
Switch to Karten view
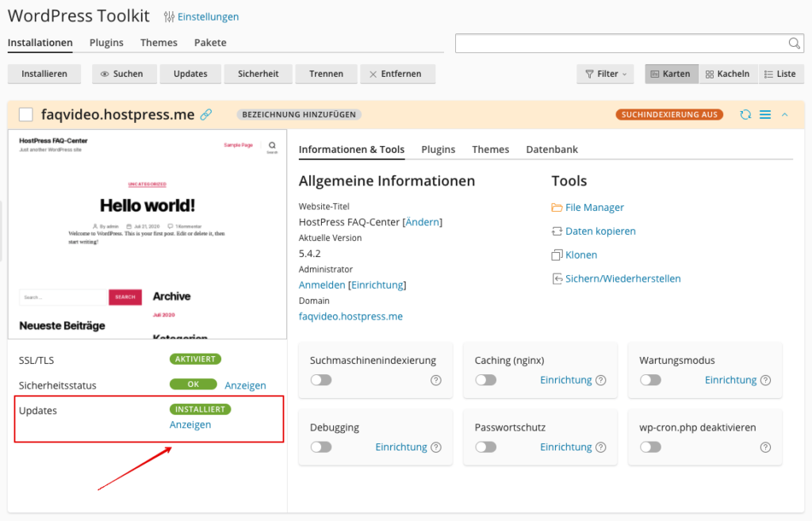coord(671,74)
